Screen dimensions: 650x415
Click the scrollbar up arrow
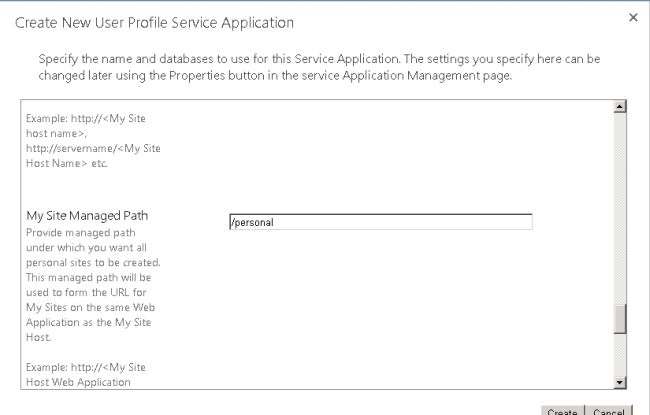(620, 106)
